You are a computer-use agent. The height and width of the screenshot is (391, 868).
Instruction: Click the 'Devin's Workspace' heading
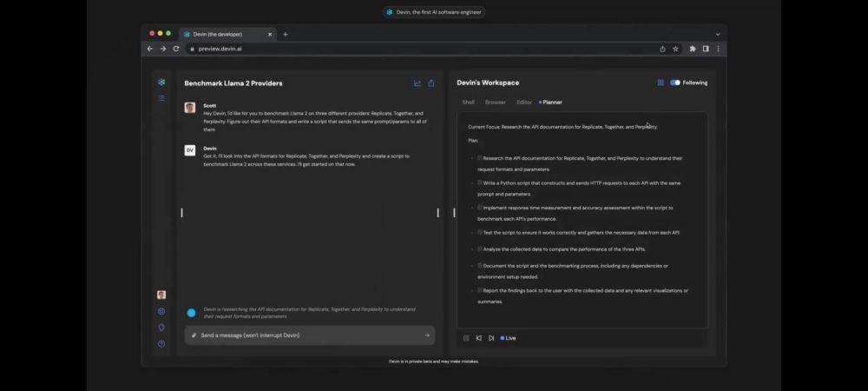coord(488,83)
